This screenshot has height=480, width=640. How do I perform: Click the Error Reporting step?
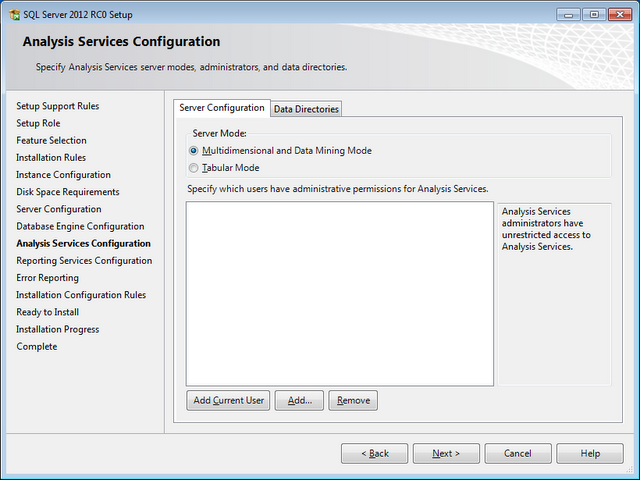point(47,278)
